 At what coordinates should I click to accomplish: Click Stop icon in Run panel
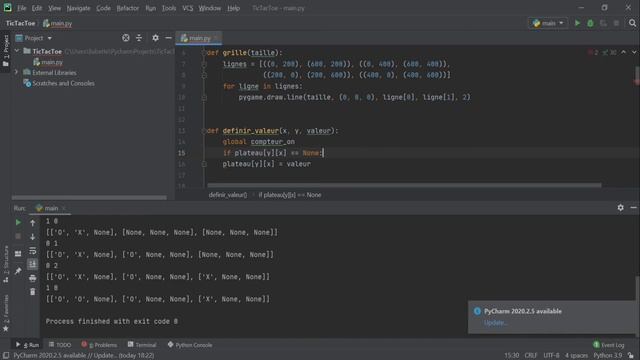tap(18, 236)
